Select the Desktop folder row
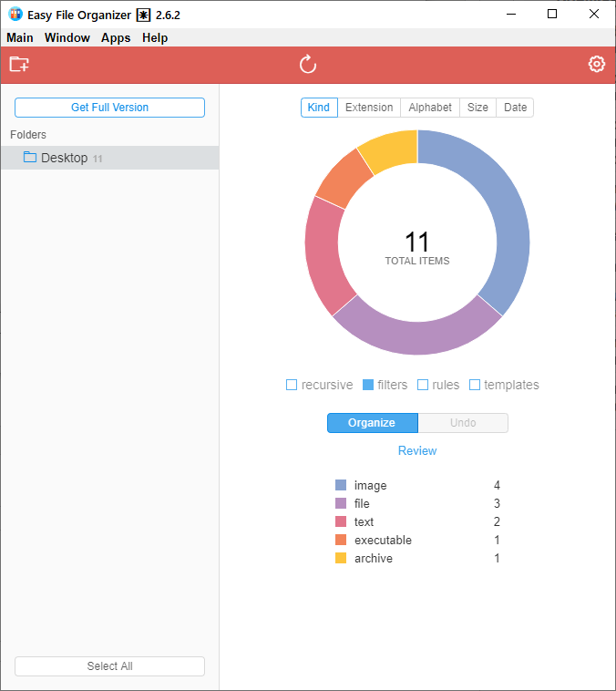616x691 pixels. 109,158
